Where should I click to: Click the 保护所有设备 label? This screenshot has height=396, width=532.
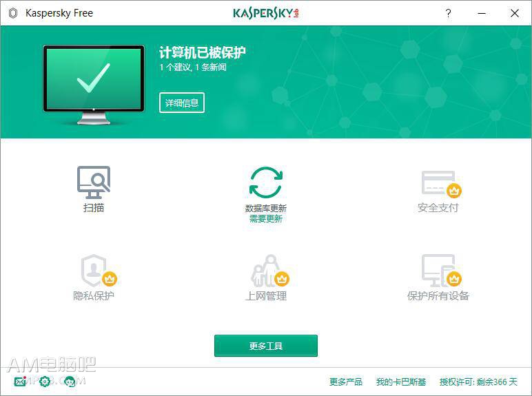tap(438, 295)
